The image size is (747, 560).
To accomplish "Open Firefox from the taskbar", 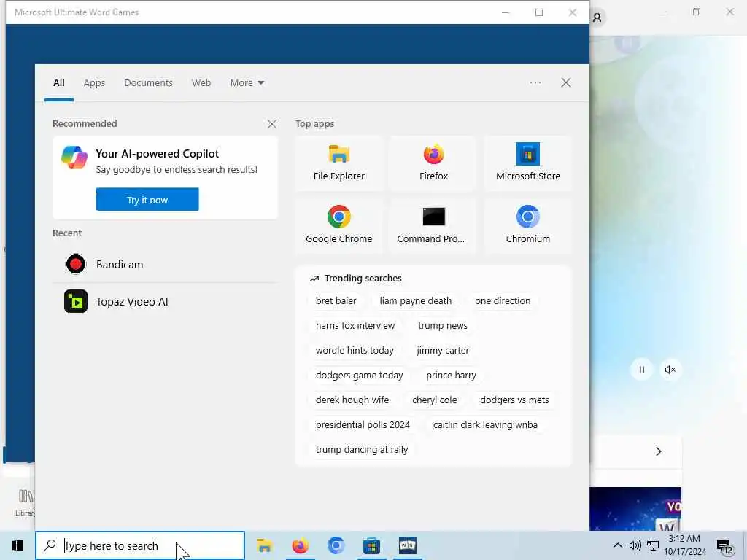I will click(300, 545).
